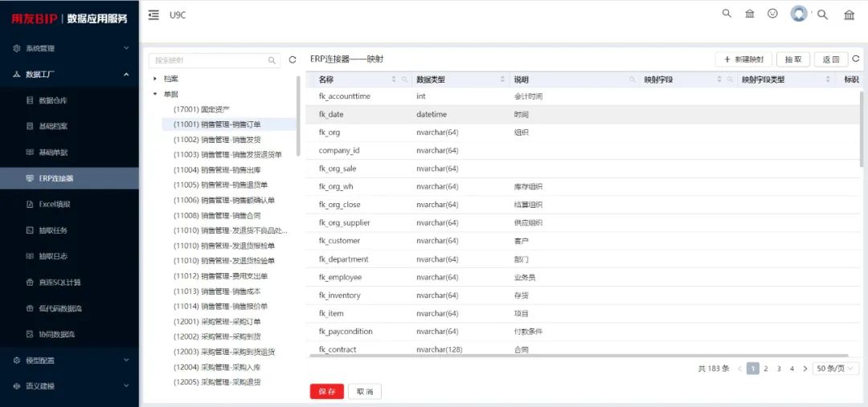
Task: Open the 名称 column search filter icon
Action: coord(404,79)
